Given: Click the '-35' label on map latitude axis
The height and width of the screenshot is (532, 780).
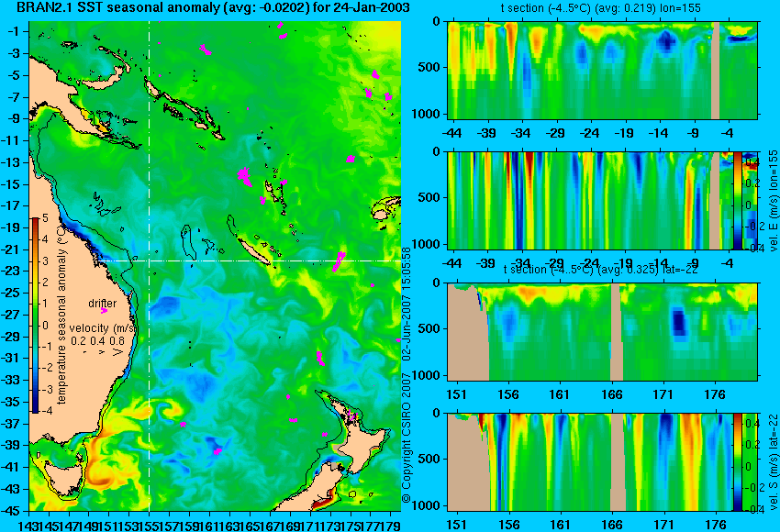Looking at the screenshot, I should coord(10,402).
